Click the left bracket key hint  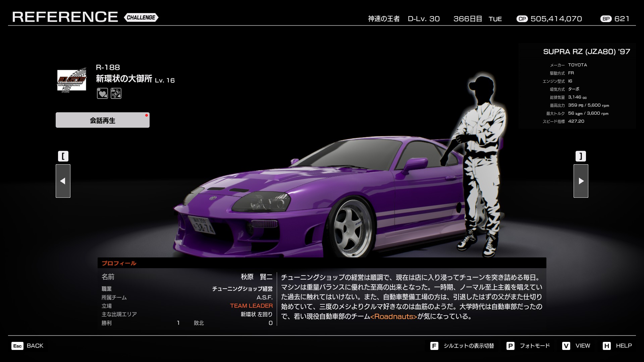(63, 156)
